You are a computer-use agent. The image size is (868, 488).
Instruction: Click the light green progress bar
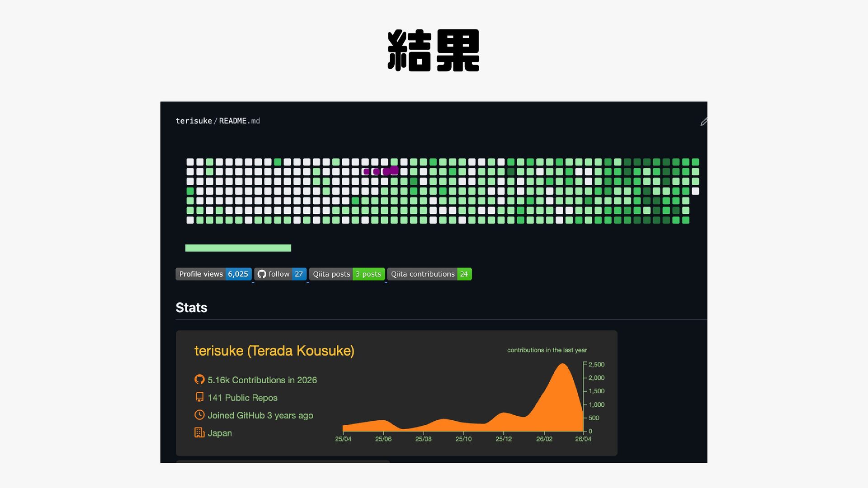[x=238, y=248]
